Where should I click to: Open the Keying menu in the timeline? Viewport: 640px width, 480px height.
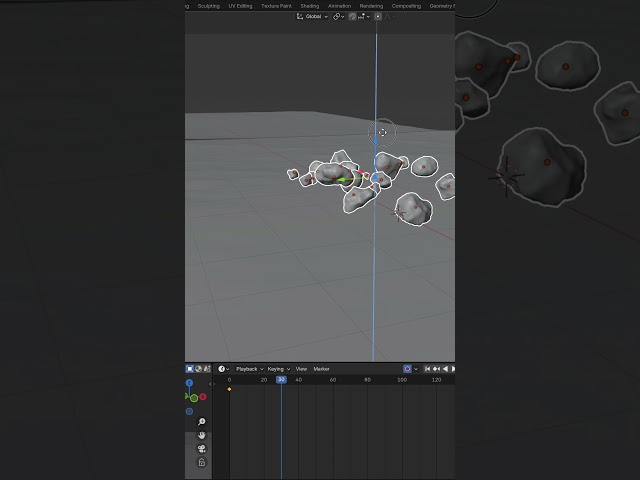point(279,369)
